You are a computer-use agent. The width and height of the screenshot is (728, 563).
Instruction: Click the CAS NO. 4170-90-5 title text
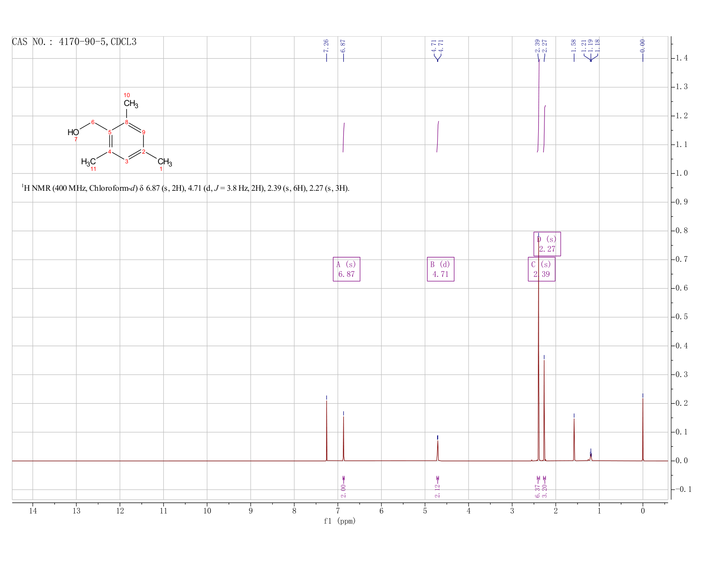click(x=74, y=42)
